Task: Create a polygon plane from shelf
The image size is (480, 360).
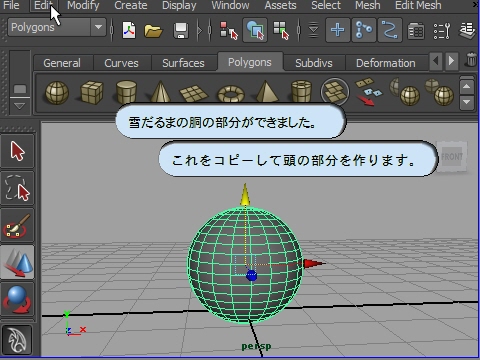Action: click(x=195, y=93)
